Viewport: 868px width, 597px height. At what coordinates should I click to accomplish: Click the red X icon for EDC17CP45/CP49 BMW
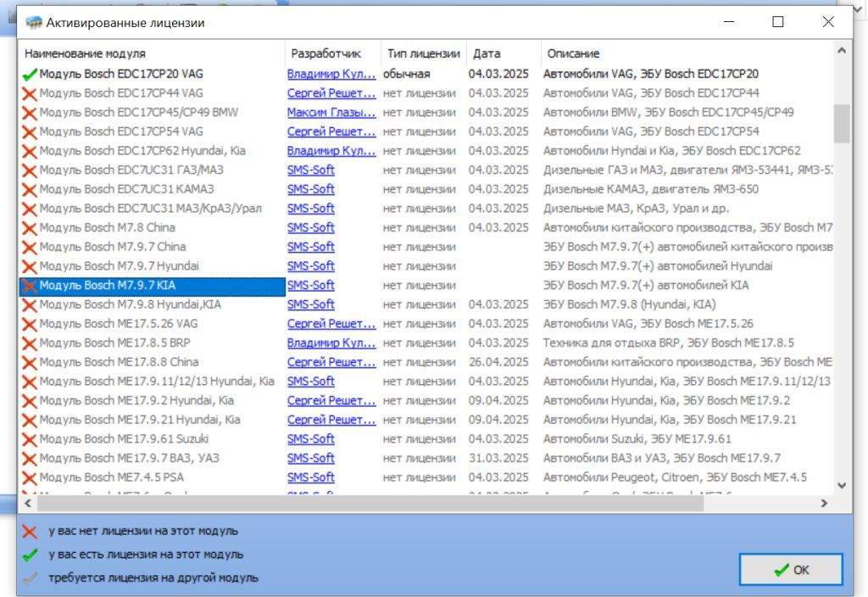[30, 113]
